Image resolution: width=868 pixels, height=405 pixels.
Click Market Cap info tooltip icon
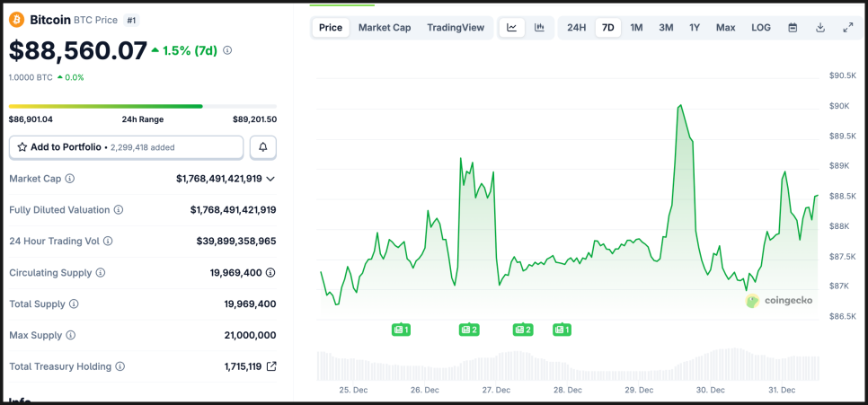pos(70,179)
